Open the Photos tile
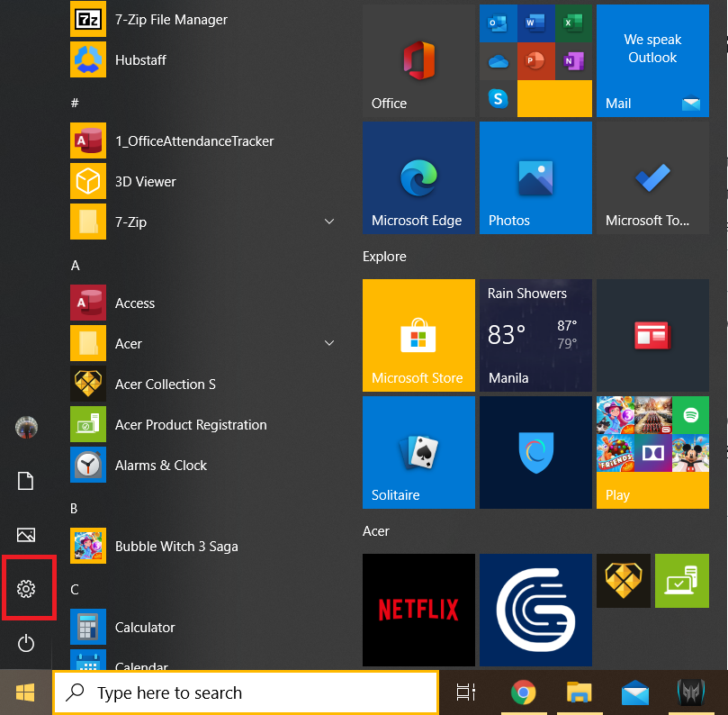728x715 pixels. (x=535, y=178)
